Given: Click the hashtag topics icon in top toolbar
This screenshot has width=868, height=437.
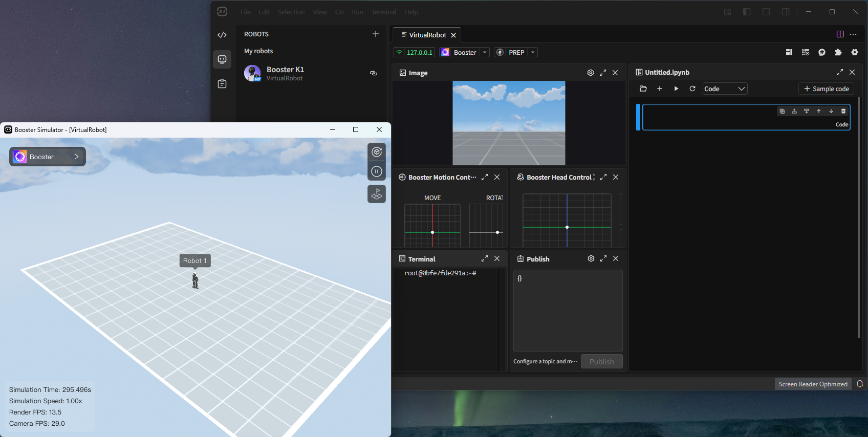Looking at the screenshot, I should click(822, 52).
